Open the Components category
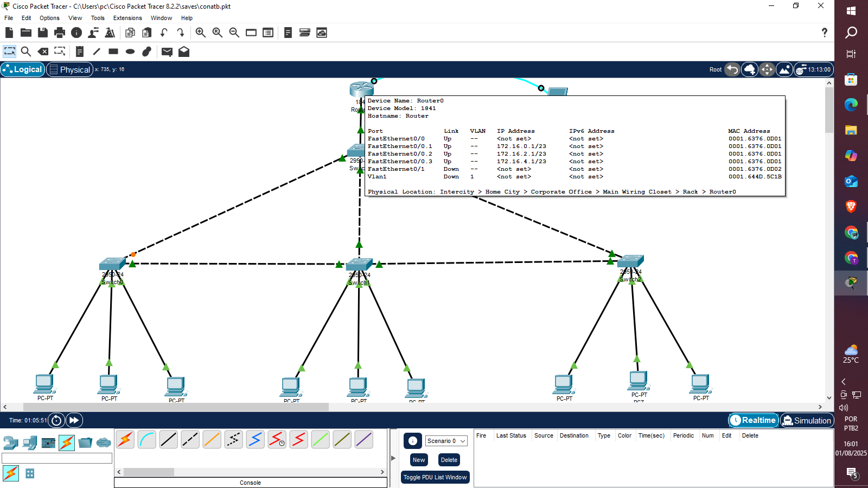 (48, 443)
